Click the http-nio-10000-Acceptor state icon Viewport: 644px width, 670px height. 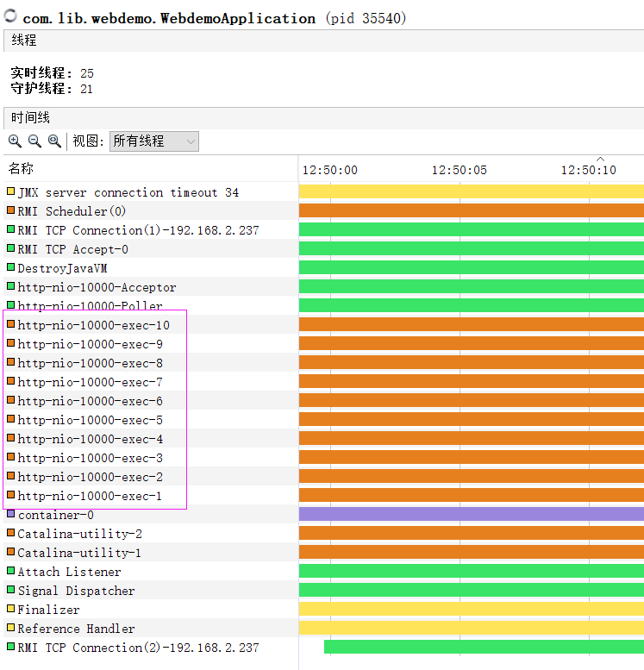pos(11,286)
